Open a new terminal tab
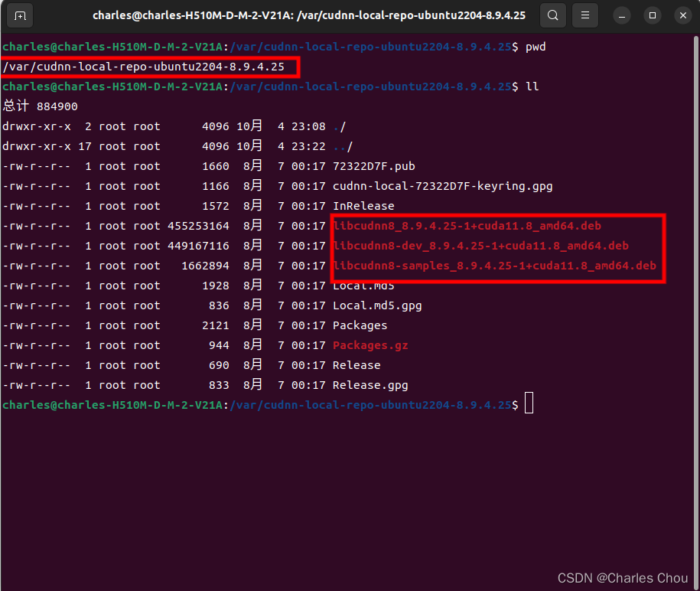This screenshot has width=700, height=591. click(21, 15)
